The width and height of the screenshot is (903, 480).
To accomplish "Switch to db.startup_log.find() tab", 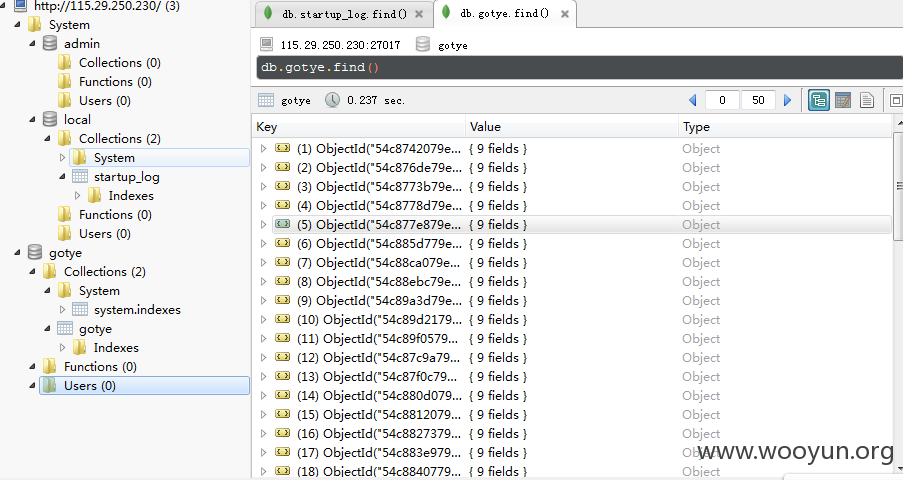I will (343, 14).
